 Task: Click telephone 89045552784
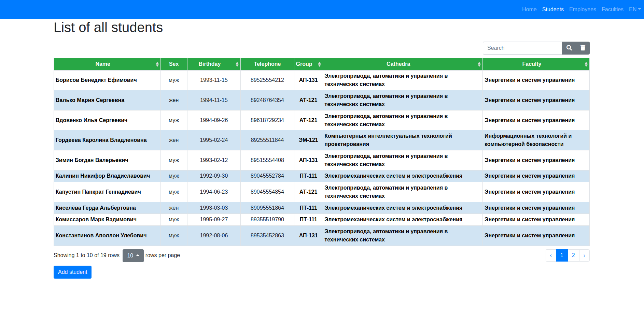pos(267,176)
